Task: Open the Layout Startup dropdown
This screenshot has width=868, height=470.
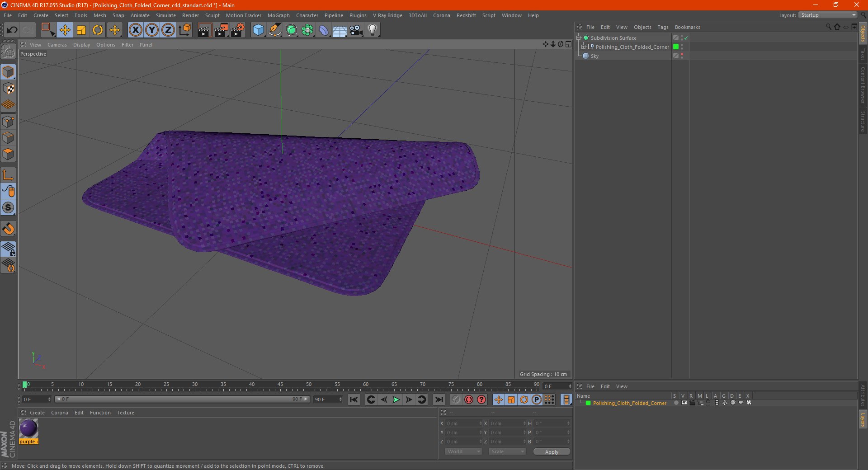Action: point(828,15)
